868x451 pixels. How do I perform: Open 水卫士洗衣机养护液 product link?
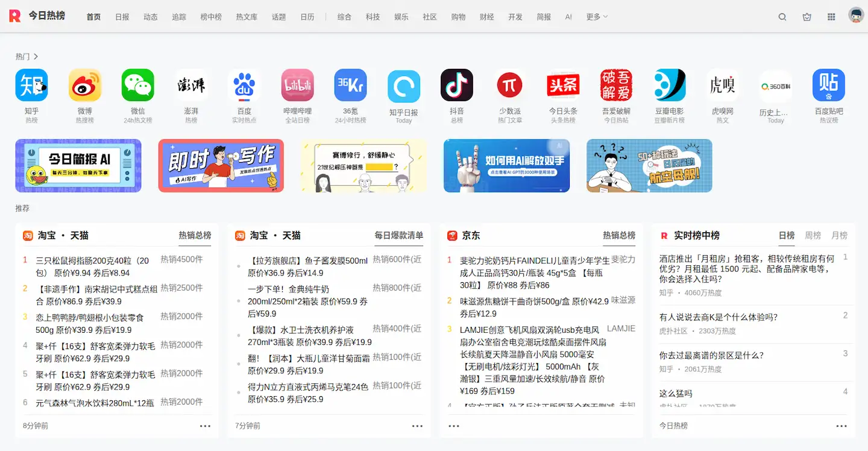[310, 336]
